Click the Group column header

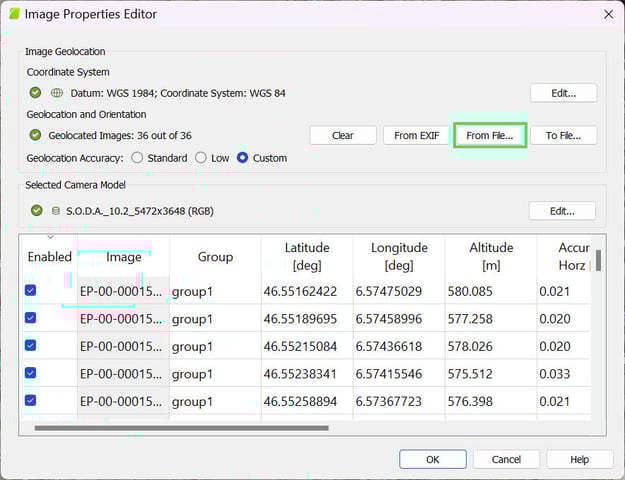click(x=215, y=257)
